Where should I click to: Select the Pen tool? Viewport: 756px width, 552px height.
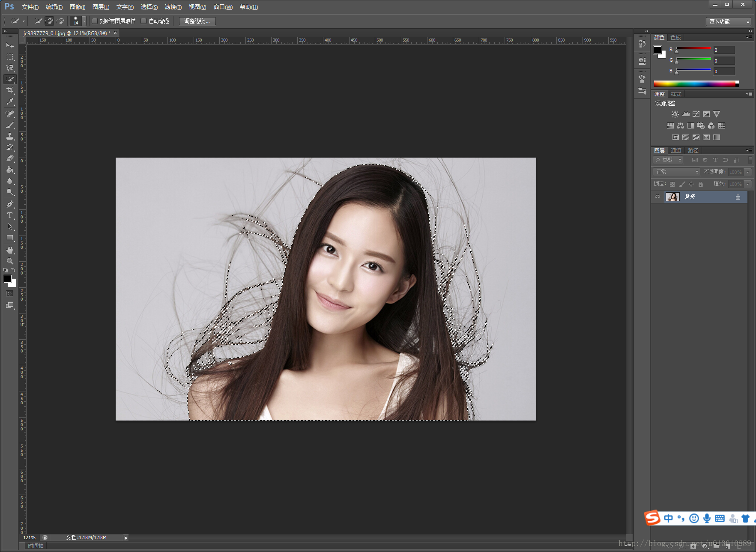(10, 204)
